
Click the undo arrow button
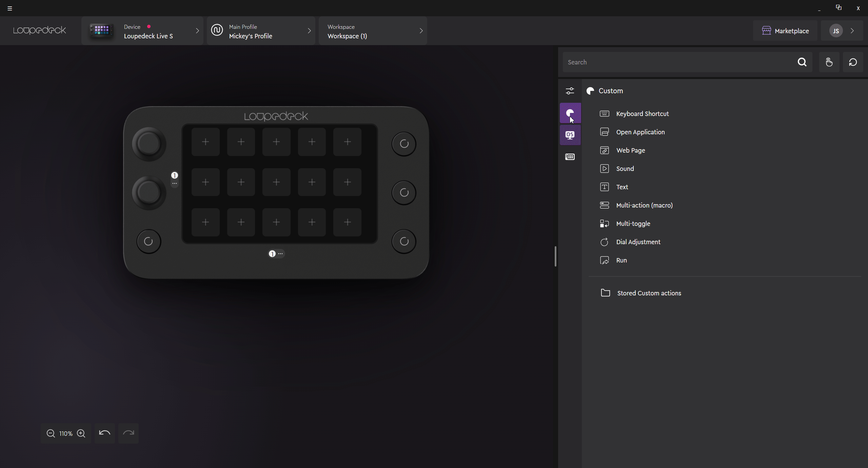tap(104, 433)
